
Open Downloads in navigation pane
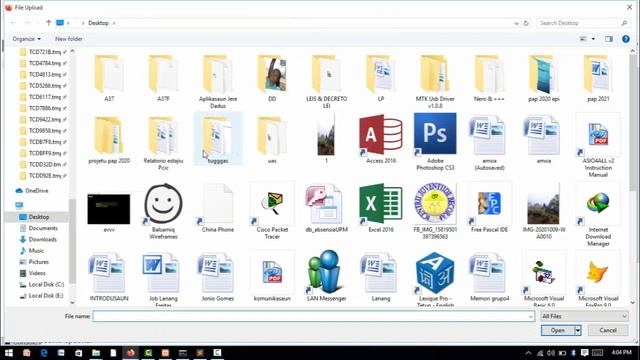[x=38, y=239]
